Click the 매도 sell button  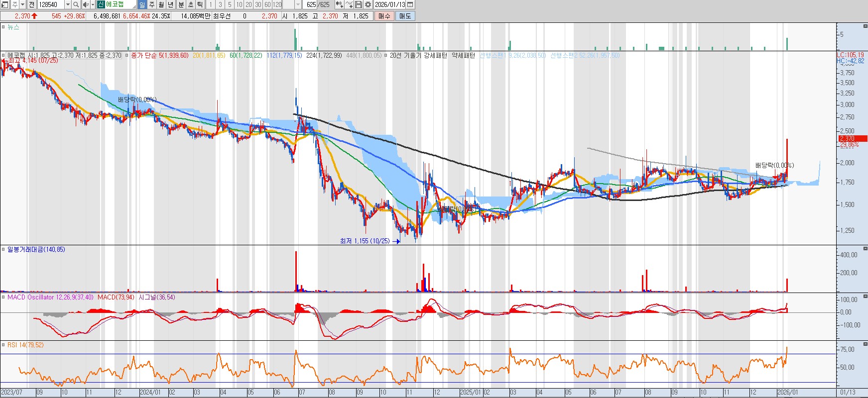click(x=405, y=16)
